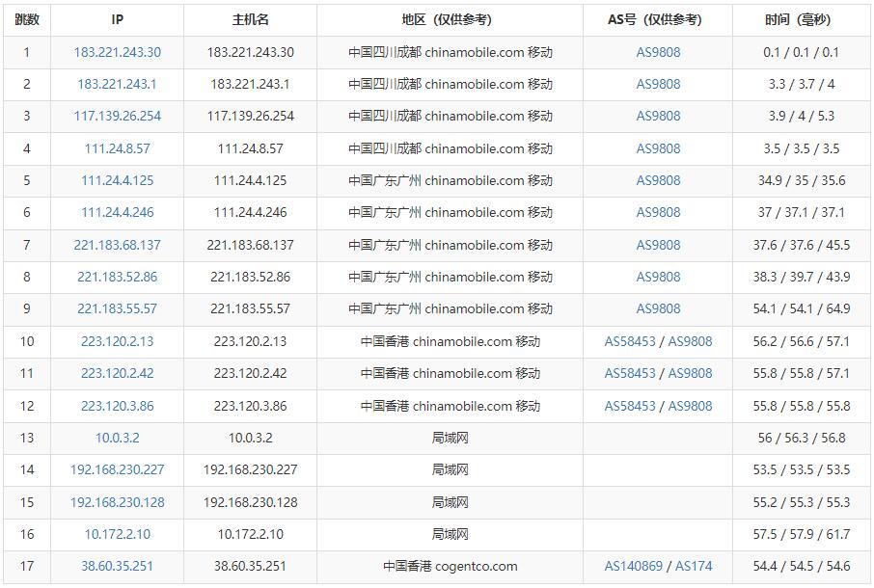Open the AS174 link
The image size is (874, 588).
[x=694, y=566]
